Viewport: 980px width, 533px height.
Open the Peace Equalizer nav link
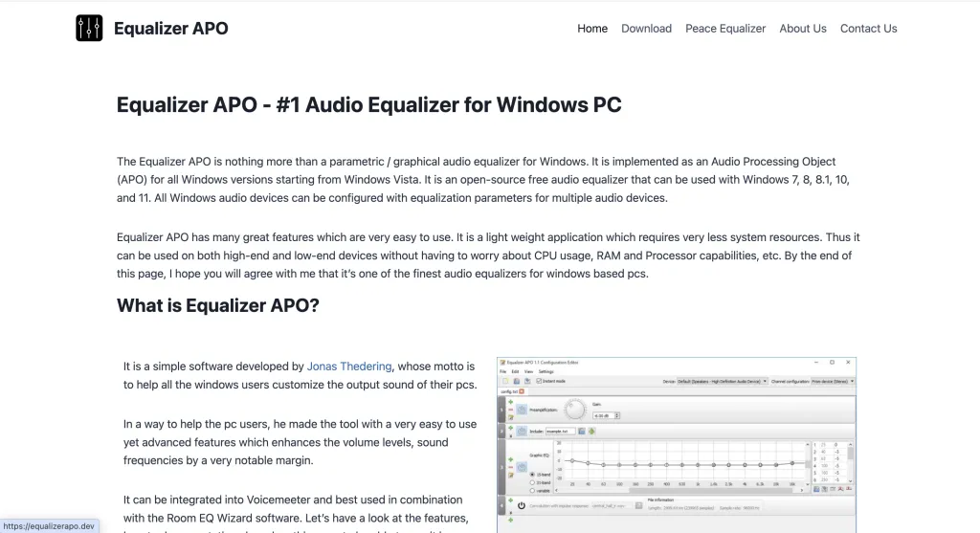(725, 28)
